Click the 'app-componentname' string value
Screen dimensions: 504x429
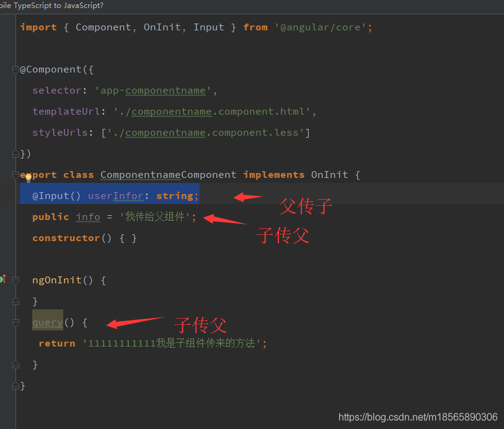(153, 91)
